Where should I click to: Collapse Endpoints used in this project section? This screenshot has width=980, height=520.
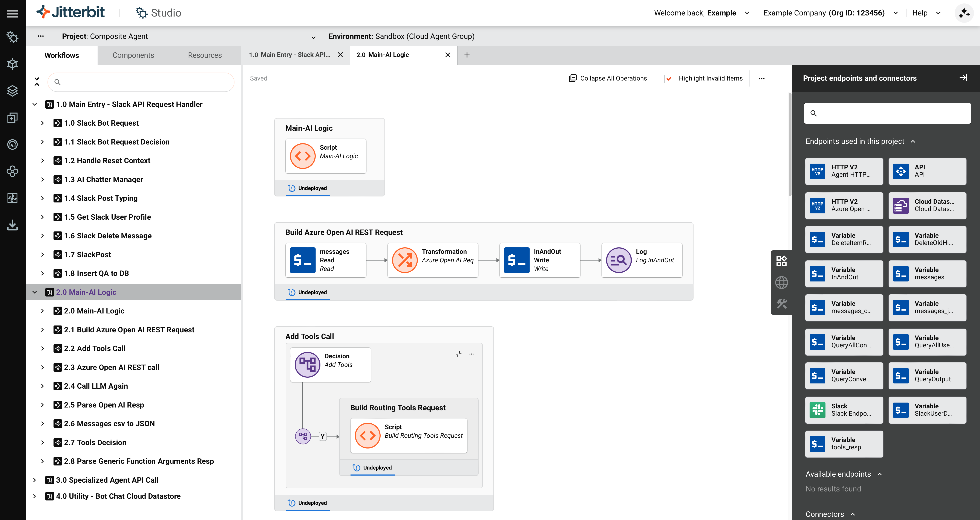[x=913, y=141]
